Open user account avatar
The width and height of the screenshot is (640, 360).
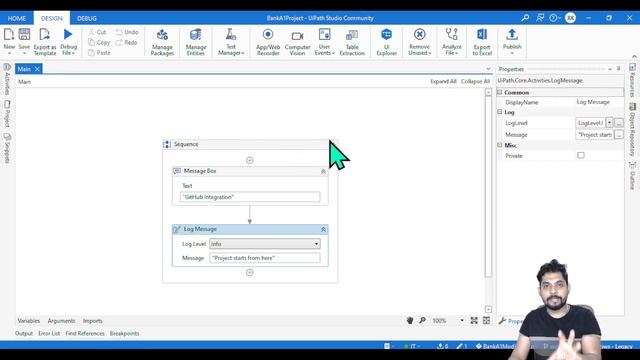tap(570, 18)
